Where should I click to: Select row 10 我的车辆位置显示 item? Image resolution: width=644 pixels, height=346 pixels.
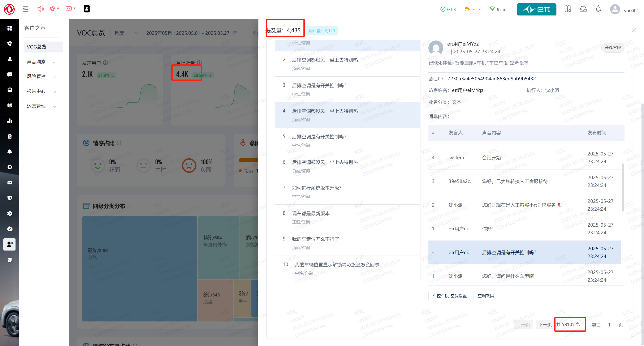(x=347, y=268)
